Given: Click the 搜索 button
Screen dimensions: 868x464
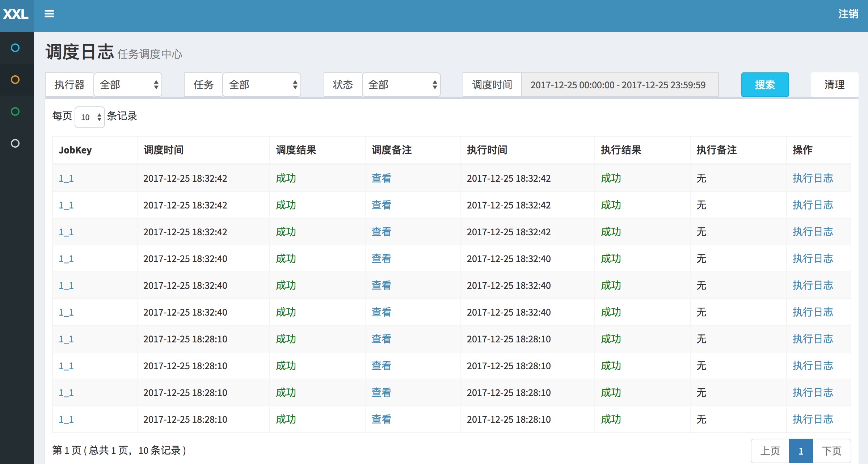Looking at the screenshot, I should tap(765, 85).
